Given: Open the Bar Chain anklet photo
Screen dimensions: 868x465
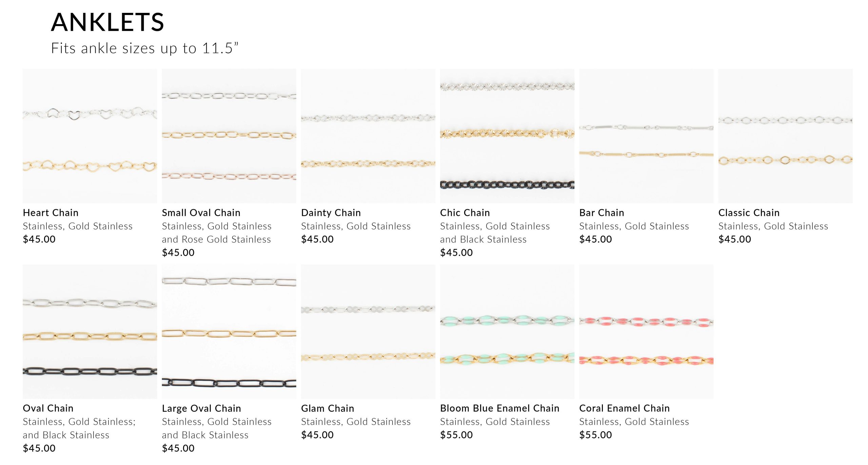Looking at the screenshot, I should pos(646,136).
